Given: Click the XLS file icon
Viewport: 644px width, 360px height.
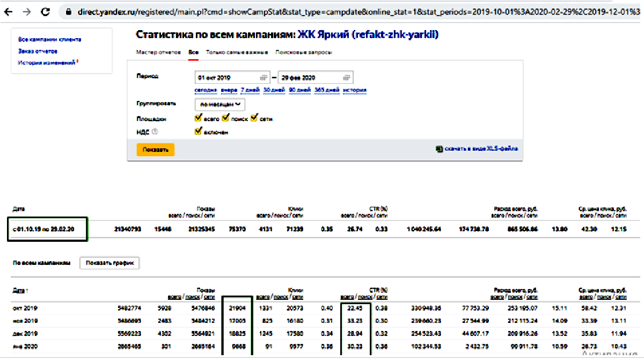Looking at the screenshot, I should coord(439,149).
